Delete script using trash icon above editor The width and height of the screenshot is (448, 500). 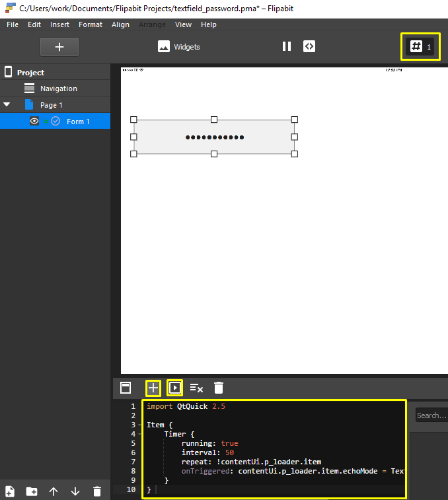coord(219,388)
